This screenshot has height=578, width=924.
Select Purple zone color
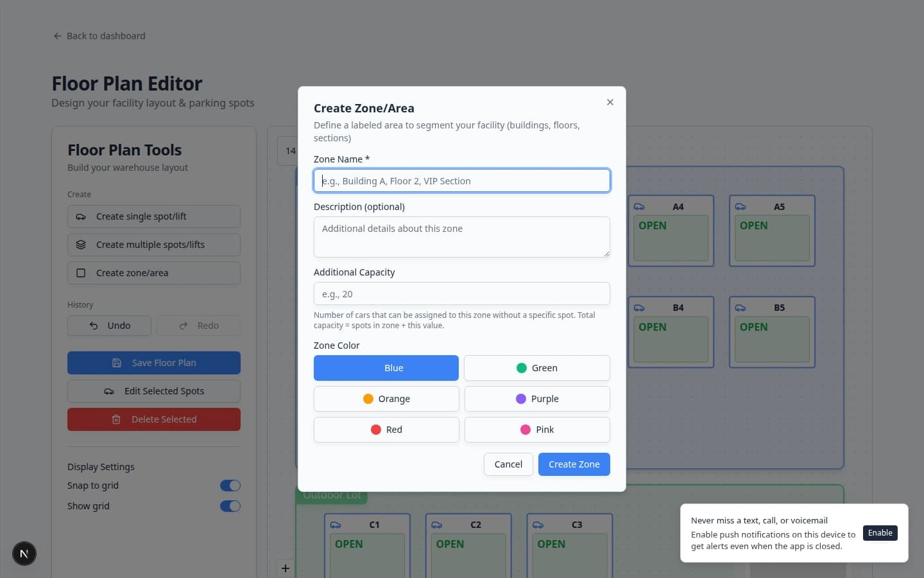click(x=537, y=399)
